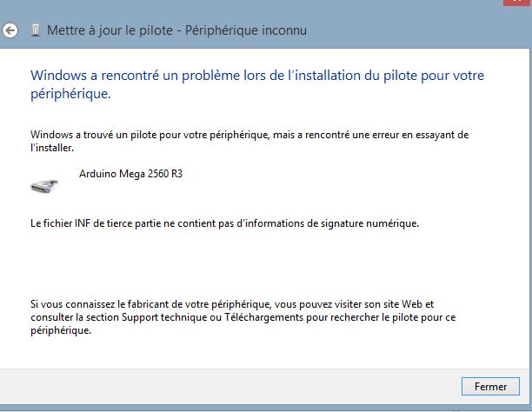
Task: Click the back arrow button
Action: pos(10,30)
